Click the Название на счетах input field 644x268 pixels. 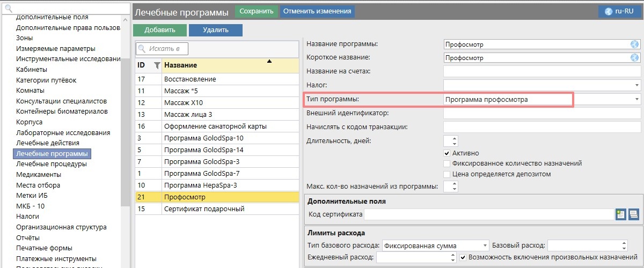[542, 71]
